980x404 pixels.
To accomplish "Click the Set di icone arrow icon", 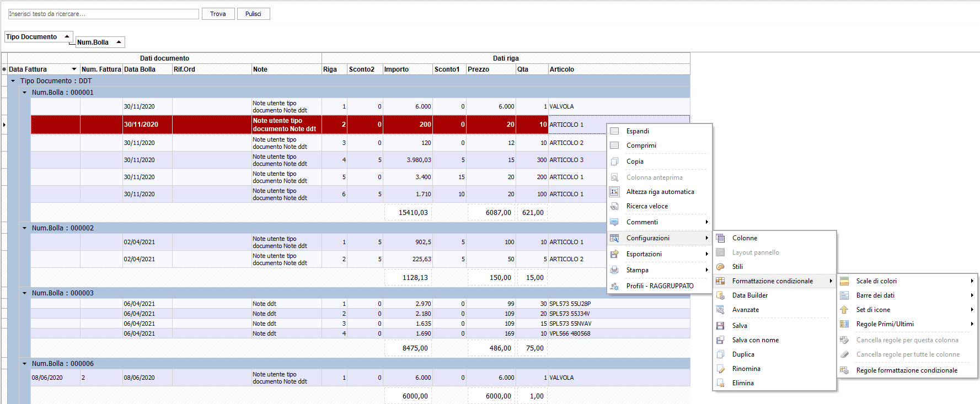I will coord(844,310).
